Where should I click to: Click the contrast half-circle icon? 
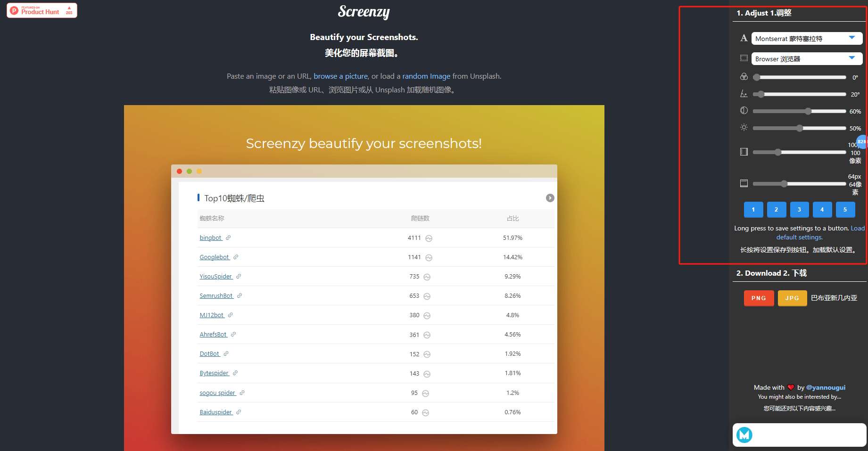coord(744,110)
